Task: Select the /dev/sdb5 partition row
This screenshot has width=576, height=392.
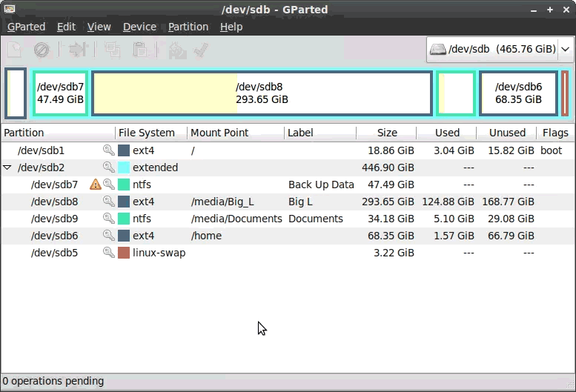Action: [x=288, y=252]
